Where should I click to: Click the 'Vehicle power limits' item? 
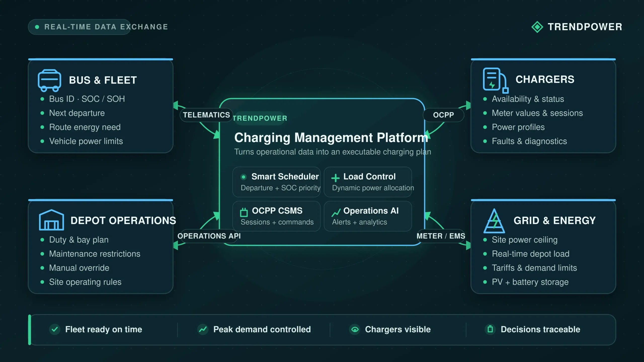(x=86, y=141)
